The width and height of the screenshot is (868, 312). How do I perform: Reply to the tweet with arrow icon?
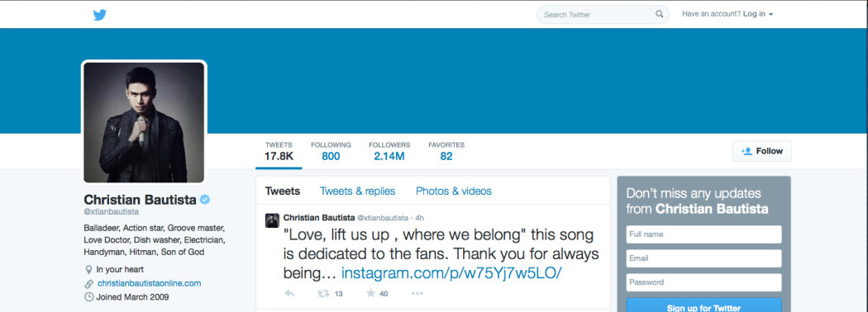point(289,293)
